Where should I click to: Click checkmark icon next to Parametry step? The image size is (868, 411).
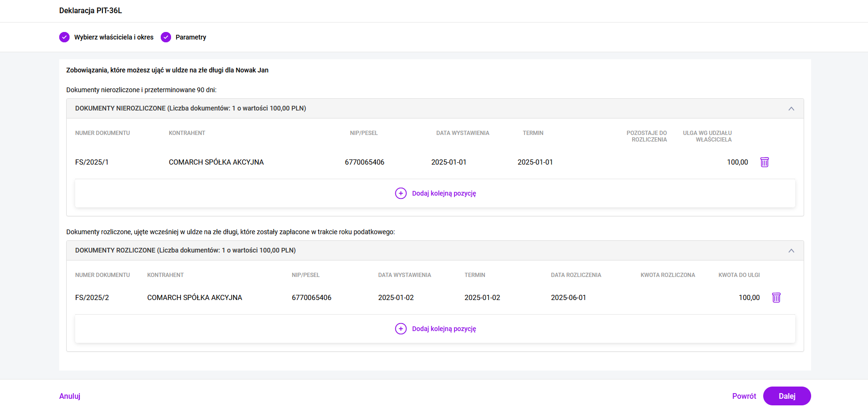pyautogui.click(x=166, y=37)
